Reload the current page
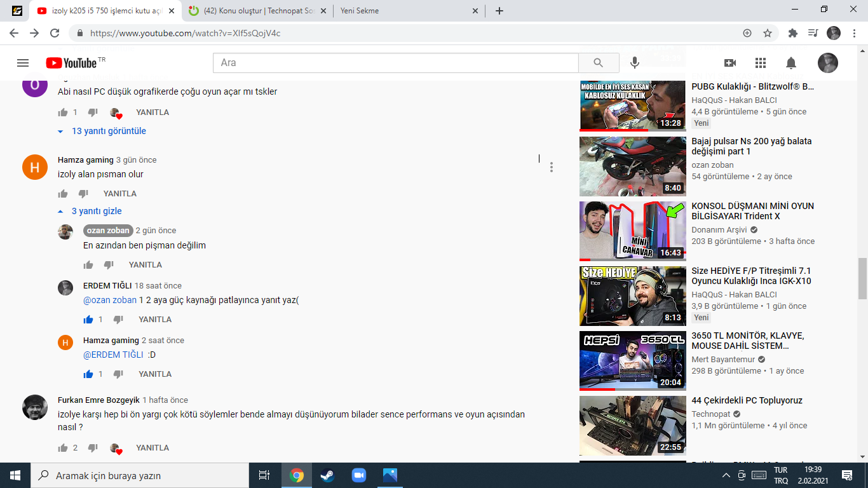This screenshot has height=488, width=868. click(55, 33)
